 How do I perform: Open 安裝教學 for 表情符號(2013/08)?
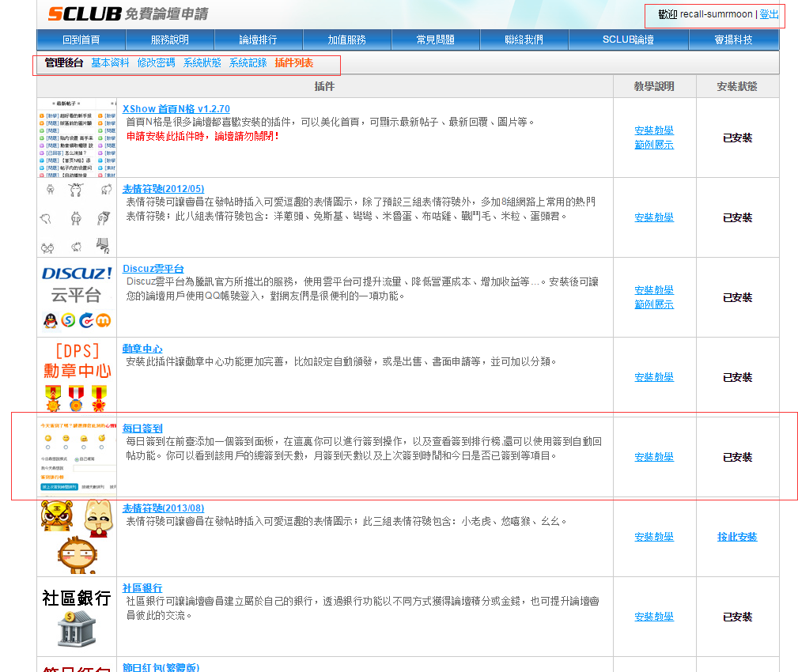point(654,537)
